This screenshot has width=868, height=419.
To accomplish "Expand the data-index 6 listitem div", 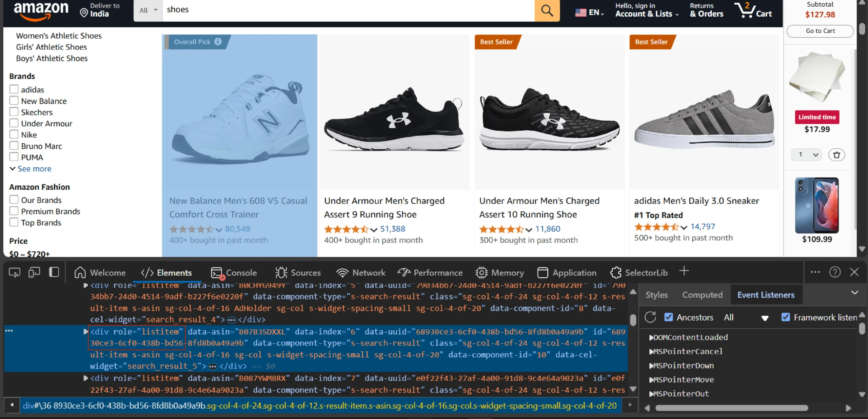I will click(85, 332).
